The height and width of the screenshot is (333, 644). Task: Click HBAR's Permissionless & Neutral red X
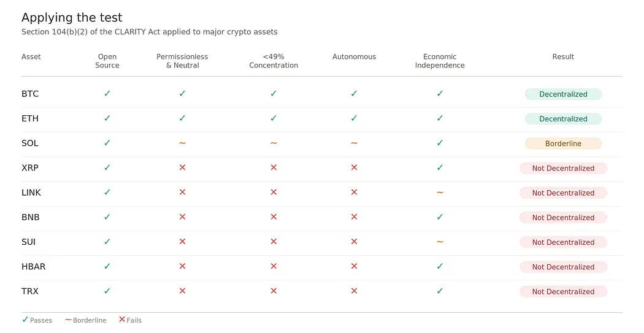(x=182, y=266)
